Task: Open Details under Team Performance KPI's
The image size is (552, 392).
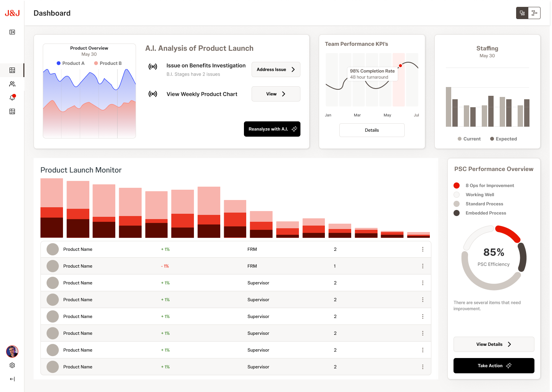Action: (372, 130)
